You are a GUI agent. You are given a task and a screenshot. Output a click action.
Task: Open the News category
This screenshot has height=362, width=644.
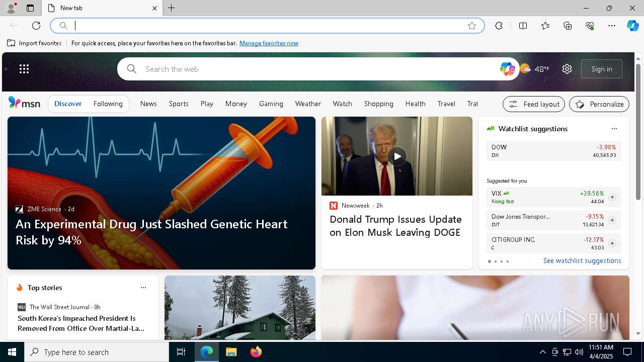pos(148,104)
